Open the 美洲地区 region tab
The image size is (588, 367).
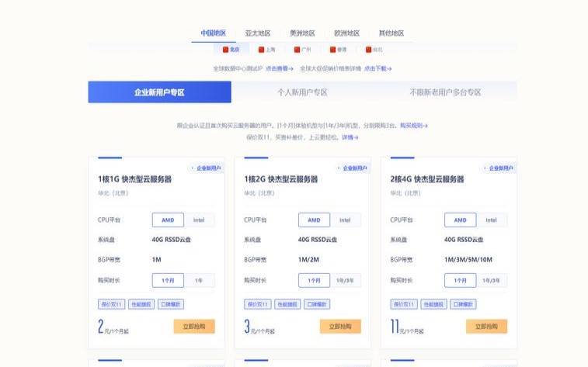pyautogui.click(x=302, y=33)
